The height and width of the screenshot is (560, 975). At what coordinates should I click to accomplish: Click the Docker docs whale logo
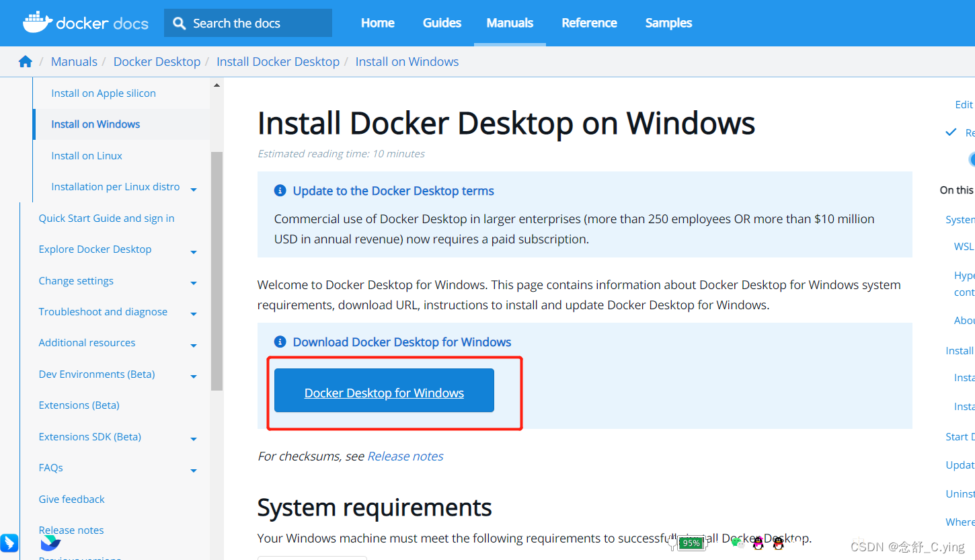(x=38, y=22)
